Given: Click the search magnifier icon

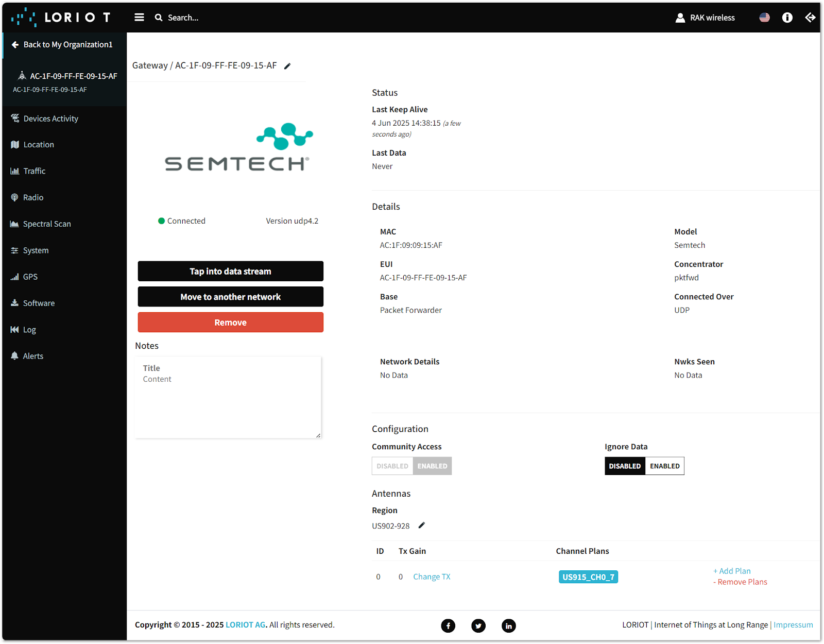Looking at the screenshot, I should [x=159, y=18].
